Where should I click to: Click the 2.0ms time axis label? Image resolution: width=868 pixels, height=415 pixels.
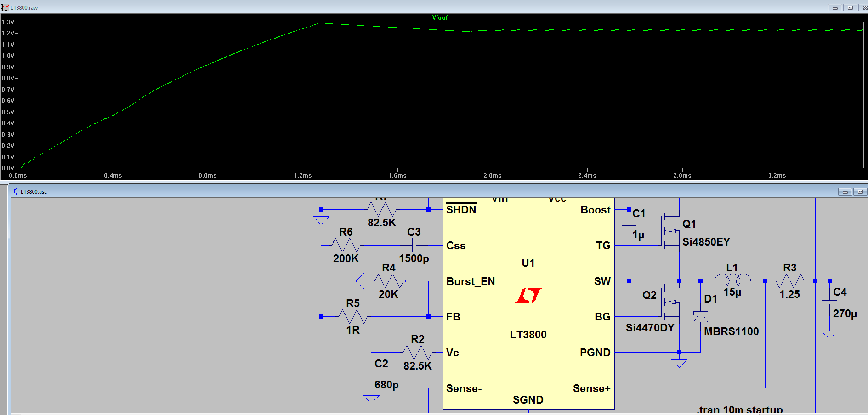(x=493, y=175)
